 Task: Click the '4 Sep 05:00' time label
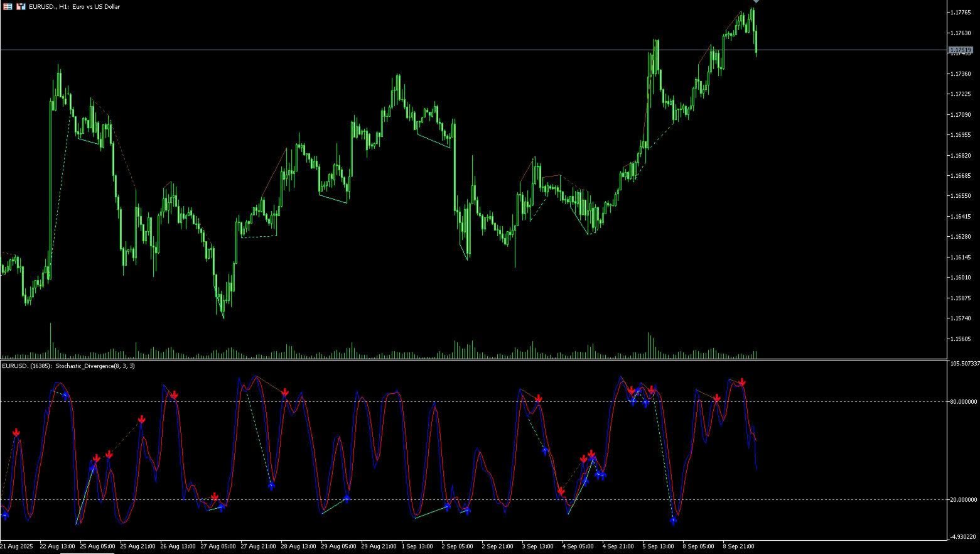[578, 546]
